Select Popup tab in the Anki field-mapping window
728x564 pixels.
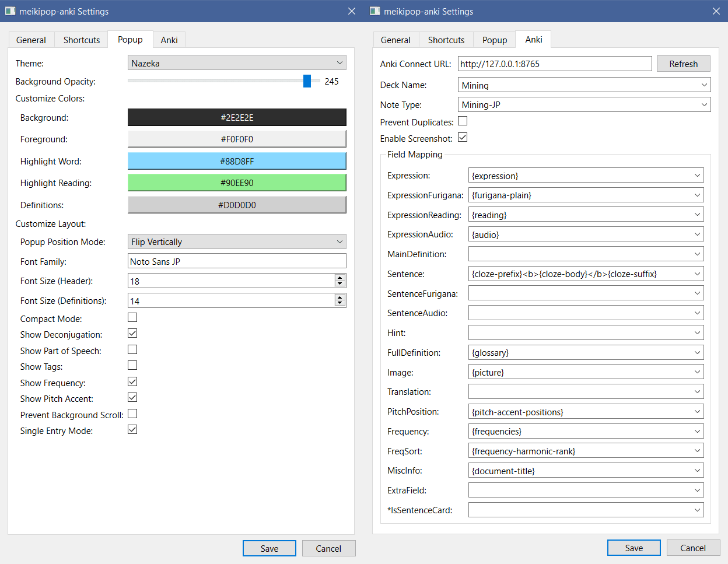tap(495, 40)
